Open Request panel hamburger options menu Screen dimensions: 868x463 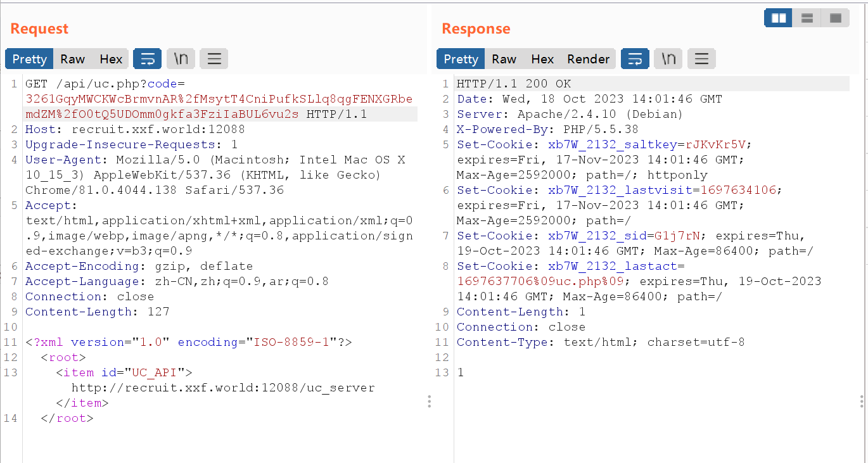point(214,59)
